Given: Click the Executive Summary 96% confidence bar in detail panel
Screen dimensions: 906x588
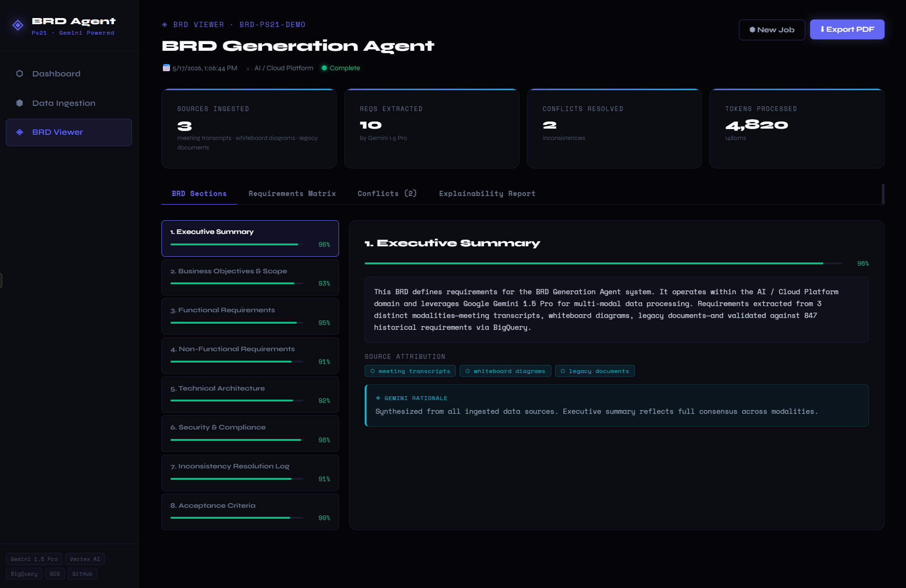Looking at the screenshot, I should tap(603, 263).
